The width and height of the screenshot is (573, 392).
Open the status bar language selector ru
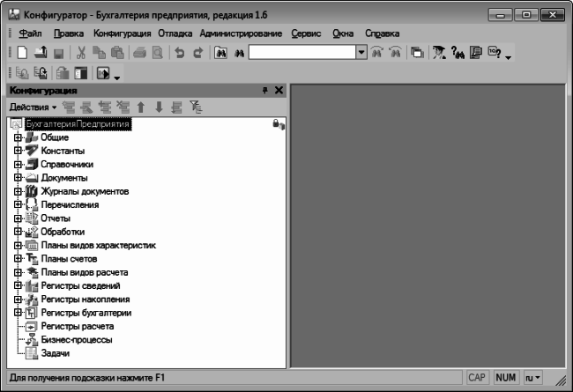pyautogui.click(x=532, y=378)
